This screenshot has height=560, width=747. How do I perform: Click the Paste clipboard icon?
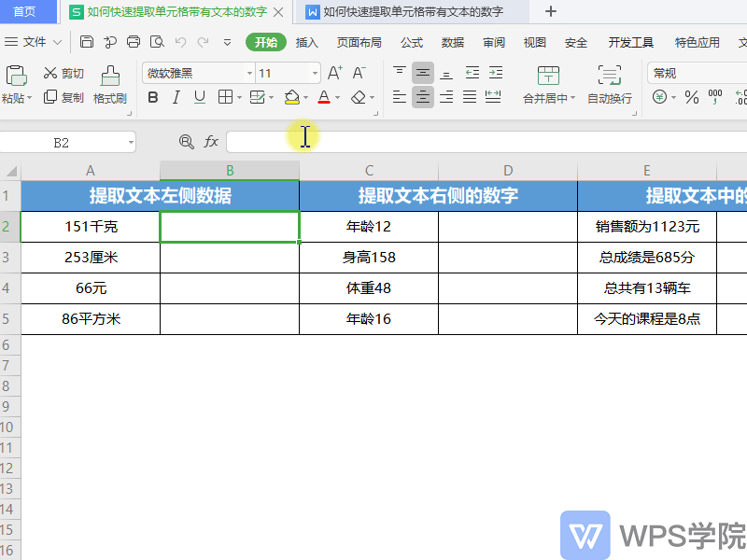coord(16,76)
